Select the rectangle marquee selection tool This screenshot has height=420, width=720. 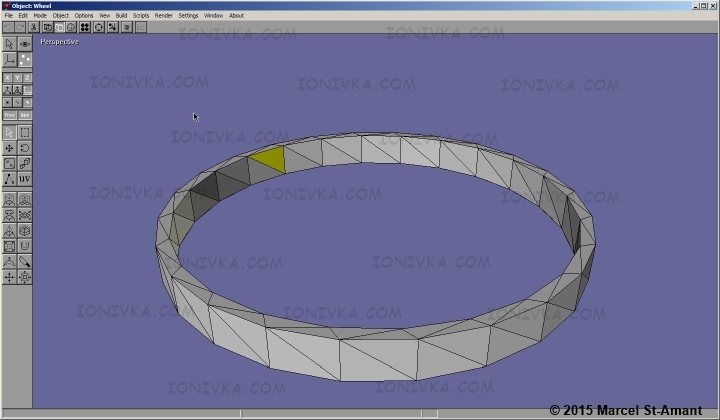click(x=25, y=132)
